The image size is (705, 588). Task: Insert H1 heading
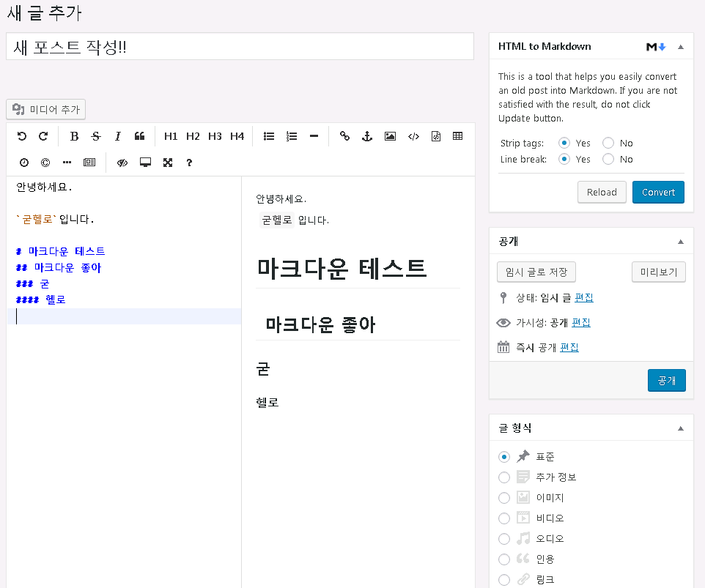tap(171, 136)
